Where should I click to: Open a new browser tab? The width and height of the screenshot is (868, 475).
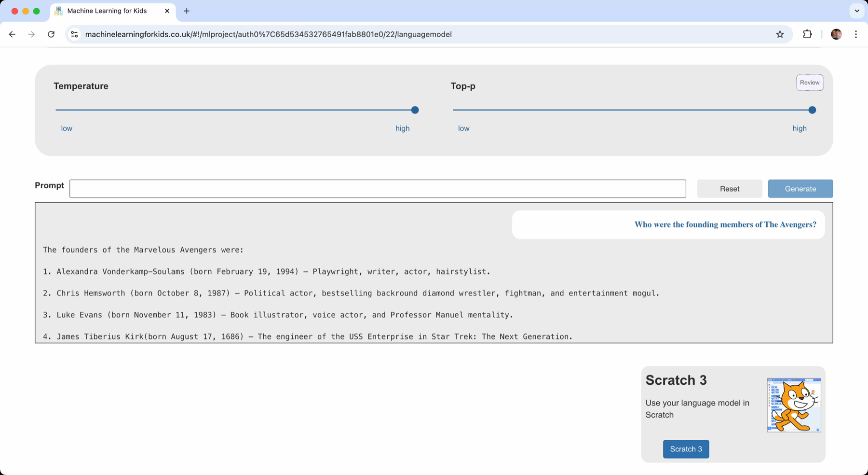(x=187, y=11)
